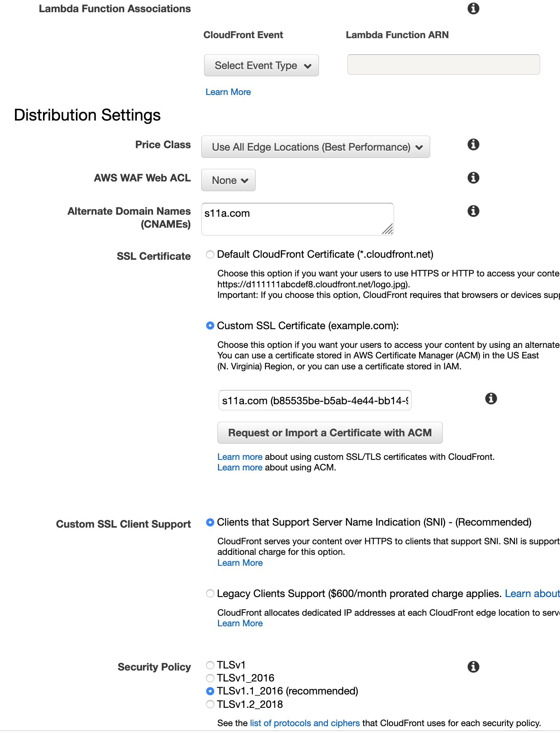This screenshot has width=560, height=733.
Task: Click Request or Import a Certificate with ACM
Action: pyautogui.click(x=330, y=433)
